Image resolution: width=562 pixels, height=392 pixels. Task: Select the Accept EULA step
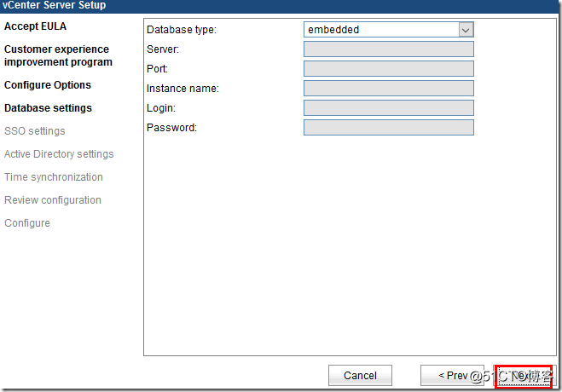pos(35,26)
